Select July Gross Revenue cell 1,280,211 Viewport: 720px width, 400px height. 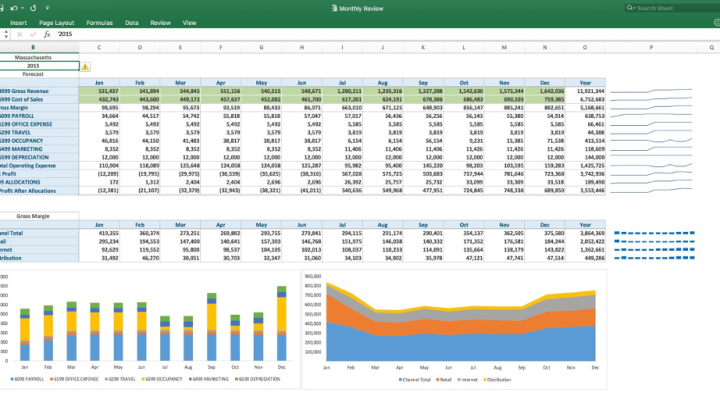point(343,91)
